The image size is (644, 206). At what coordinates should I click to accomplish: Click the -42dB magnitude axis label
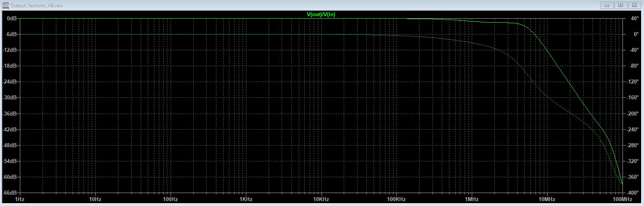pyautogui.click(x=9, y=130)
